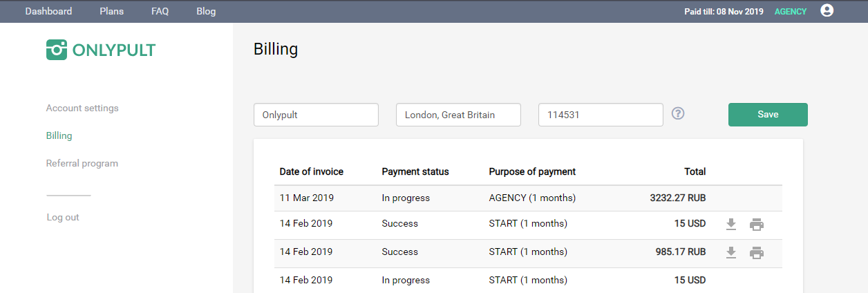Print the 15 USD success invoice
Screen dimensions: 868x293
tap(757, 224)
